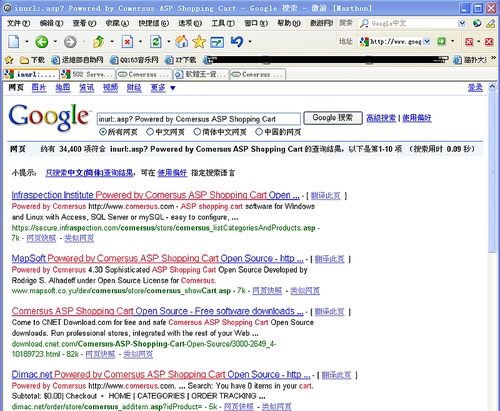Switch to the 软件王 tab
This screenshot has width=500, height=411.
(x=202, y=74)
